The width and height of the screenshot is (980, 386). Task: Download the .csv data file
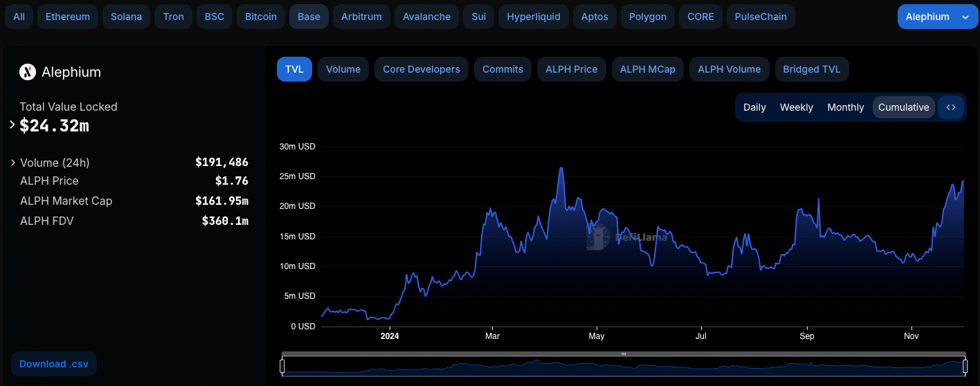(x=53, y=364)
